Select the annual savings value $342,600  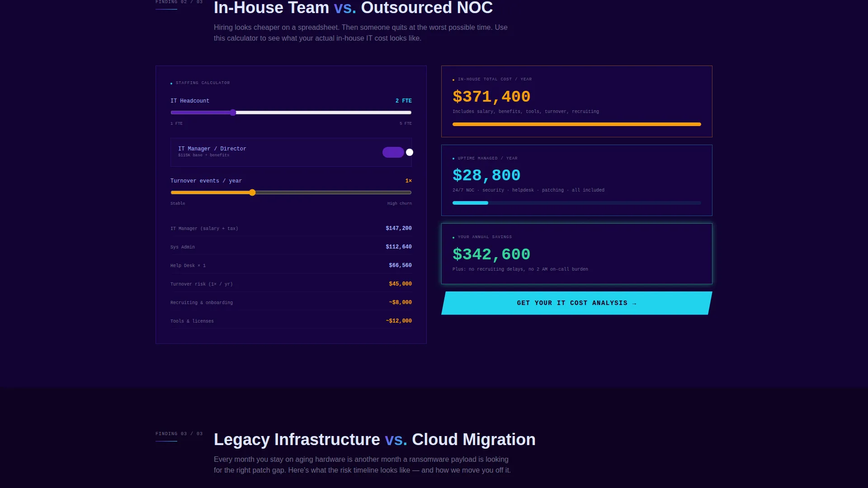pos(491,254)
